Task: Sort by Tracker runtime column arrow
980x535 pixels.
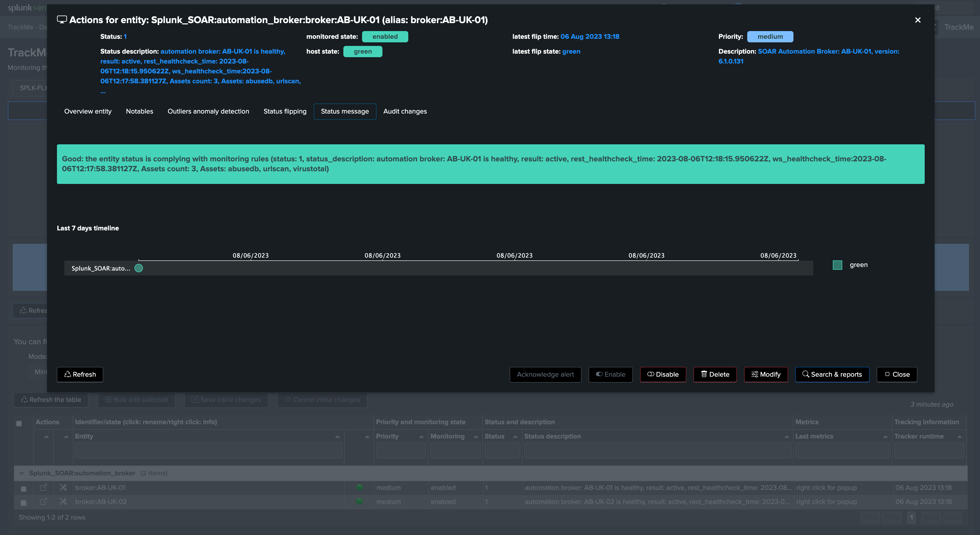Action: (x=960, y=437)
